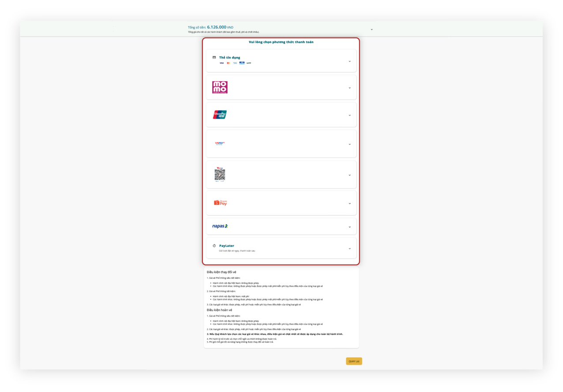Click the PayLater clock icon
563x392 pixels.
[214, 246]
